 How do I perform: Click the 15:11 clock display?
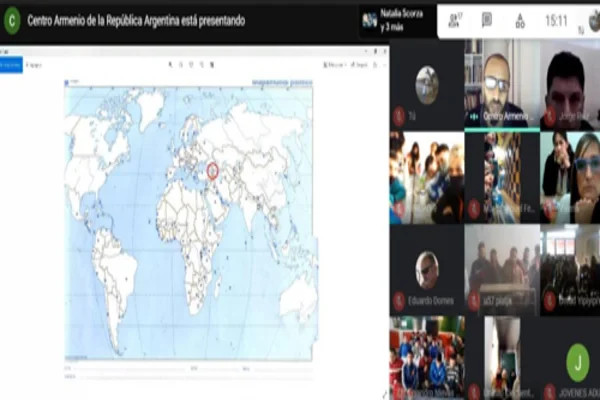556,21
